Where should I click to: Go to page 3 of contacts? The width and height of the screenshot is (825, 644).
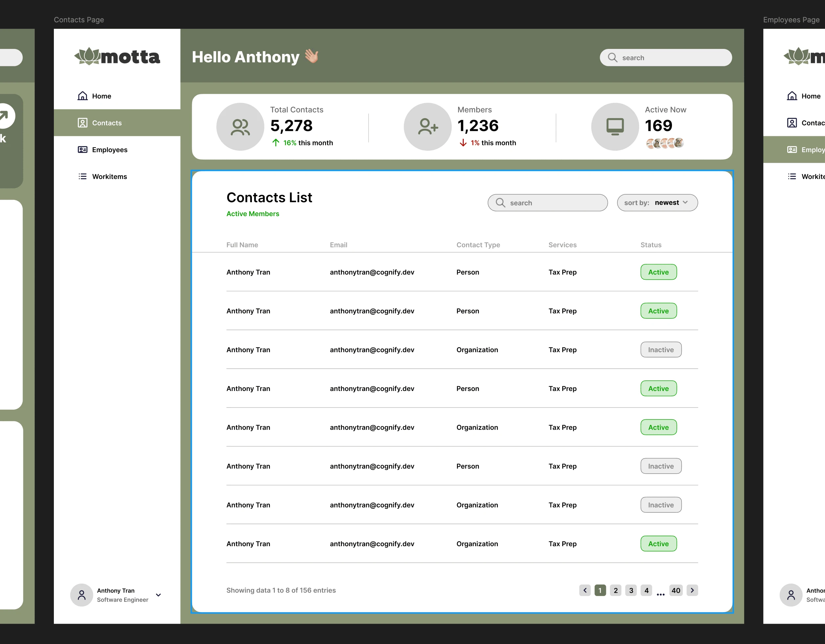point(631,590)
